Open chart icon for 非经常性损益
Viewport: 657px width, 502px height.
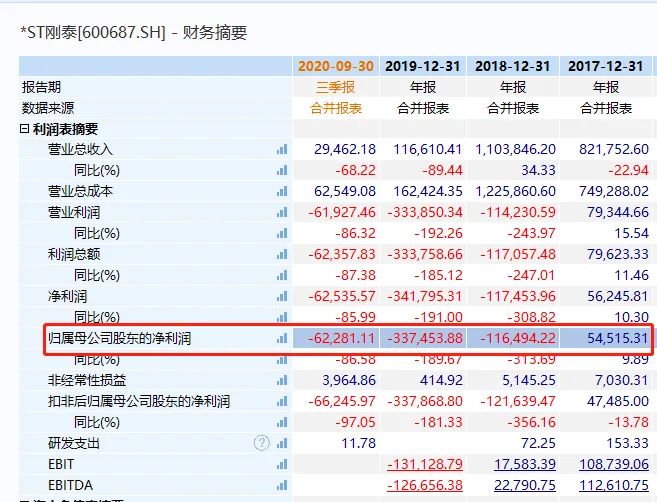tap(281, 381)
